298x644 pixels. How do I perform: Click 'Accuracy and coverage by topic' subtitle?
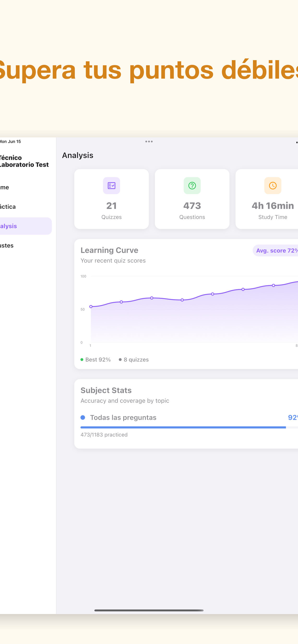[x=125, y=401]
